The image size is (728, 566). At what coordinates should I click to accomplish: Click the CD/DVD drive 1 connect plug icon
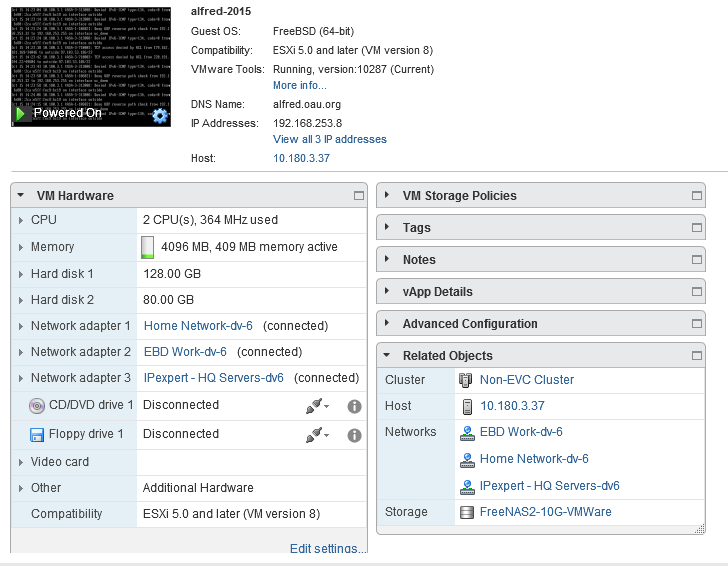pyautogui.click(x=316, y=406)
